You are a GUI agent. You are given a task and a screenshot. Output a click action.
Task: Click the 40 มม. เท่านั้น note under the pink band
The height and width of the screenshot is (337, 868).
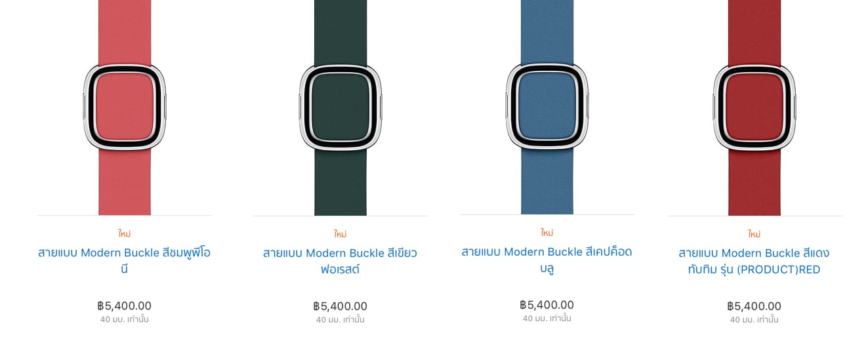(x=125, y=319)
